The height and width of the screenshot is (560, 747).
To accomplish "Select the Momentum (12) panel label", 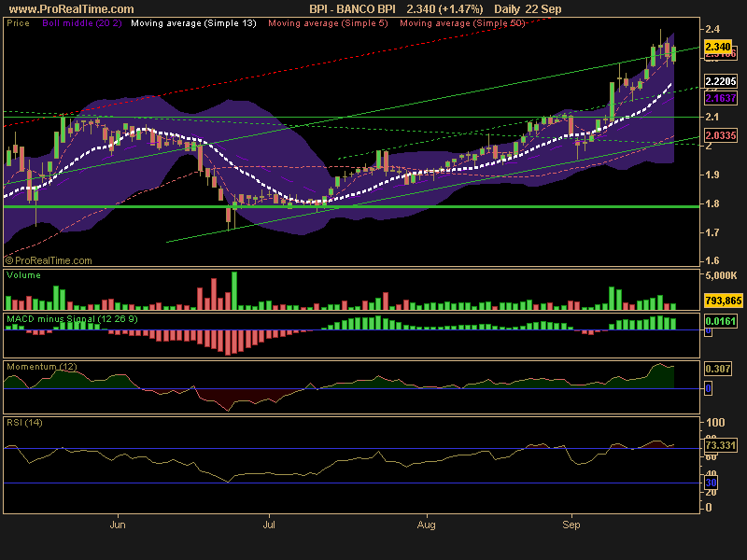I will (x=41, y=367).
